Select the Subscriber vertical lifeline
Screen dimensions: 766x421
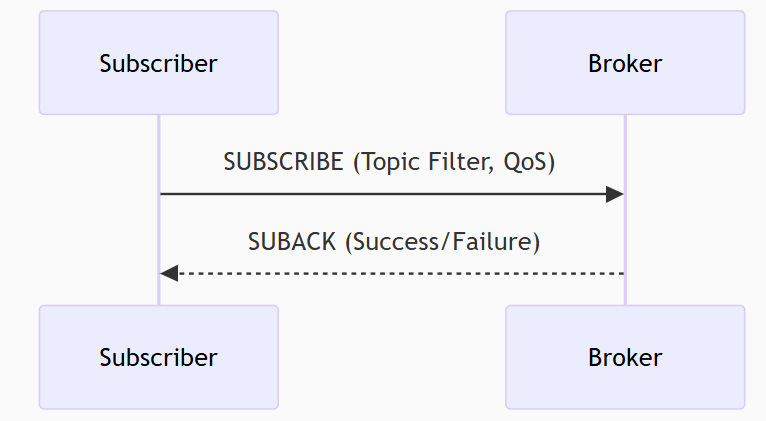[x=159, y=210]
